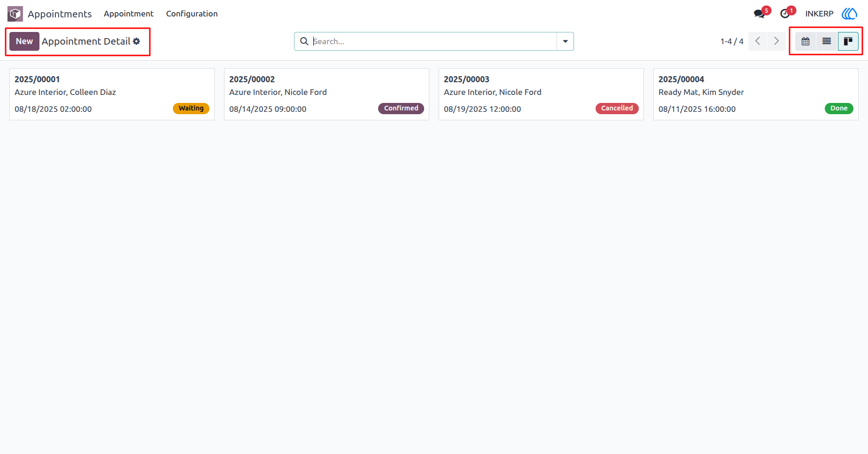The width and height of the screenshot is (868, 454).
Task: Click date 08/18/2025 02:00:00
Action: (53, 109)
